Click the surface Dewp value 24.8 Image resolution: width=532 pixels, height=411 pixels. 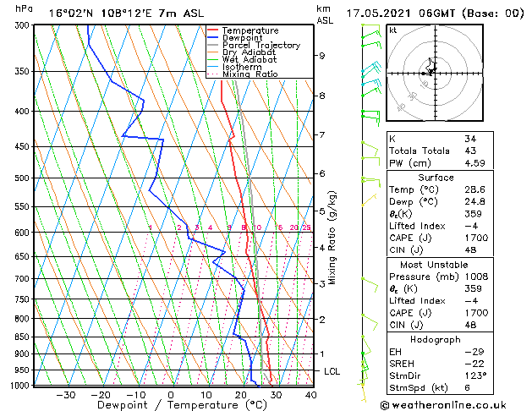point(474,202)
